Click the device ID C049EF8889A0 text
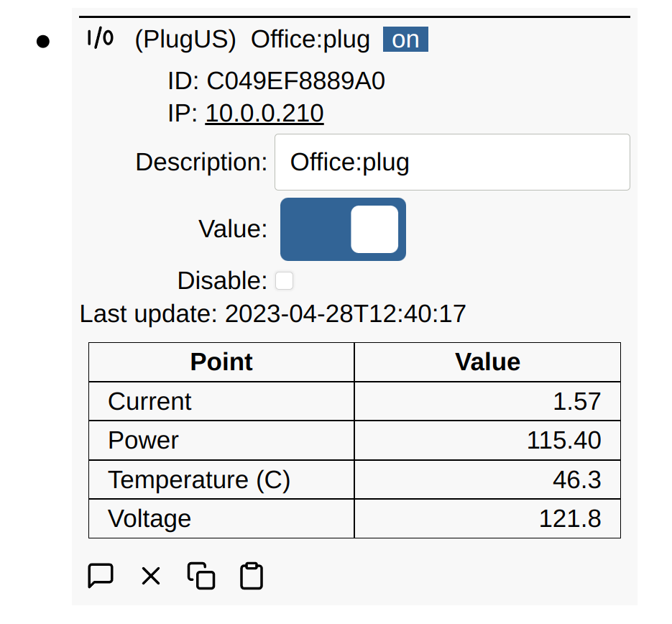This screenshot has width=672, height=624. (x=295, y=81)
